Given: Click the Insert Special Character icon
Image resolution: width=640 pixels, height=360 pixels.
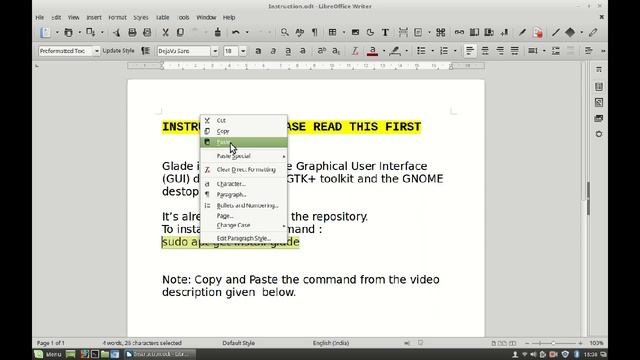Looking at the screenshot, I should coord(440,32).
